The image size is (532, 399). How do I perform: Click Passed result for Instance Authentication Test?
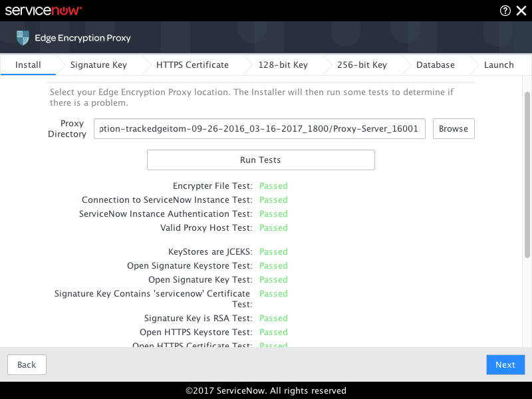273,213
